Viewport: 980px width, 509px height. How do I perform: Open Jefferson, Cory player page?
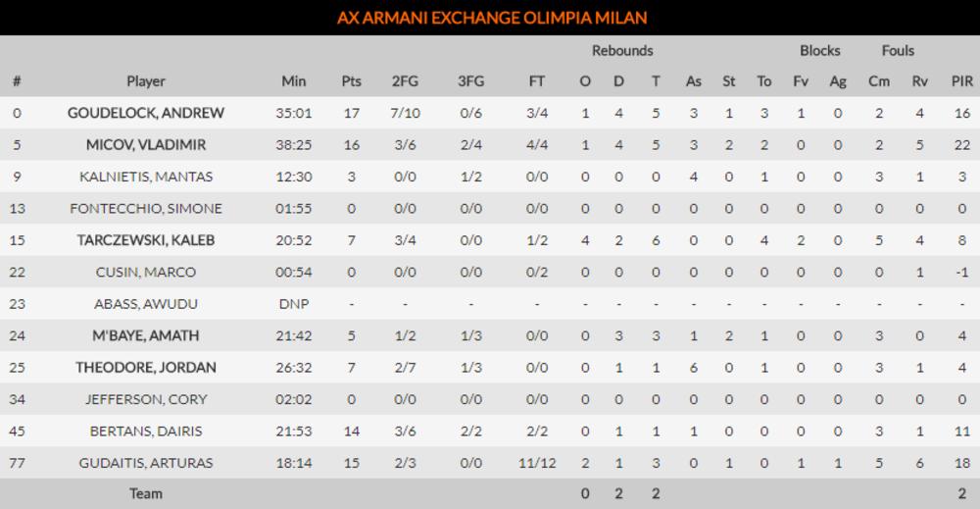146,399
